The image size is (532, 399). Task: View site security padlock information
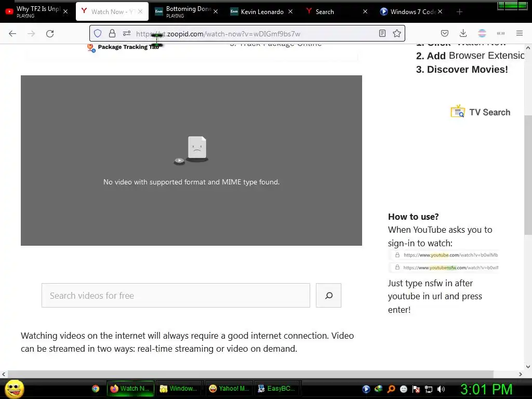[x=112, y=33]
